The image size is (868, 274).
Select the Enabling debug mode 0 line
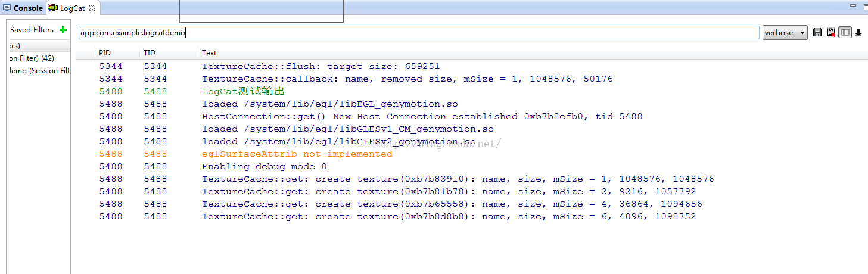(264, 166)
